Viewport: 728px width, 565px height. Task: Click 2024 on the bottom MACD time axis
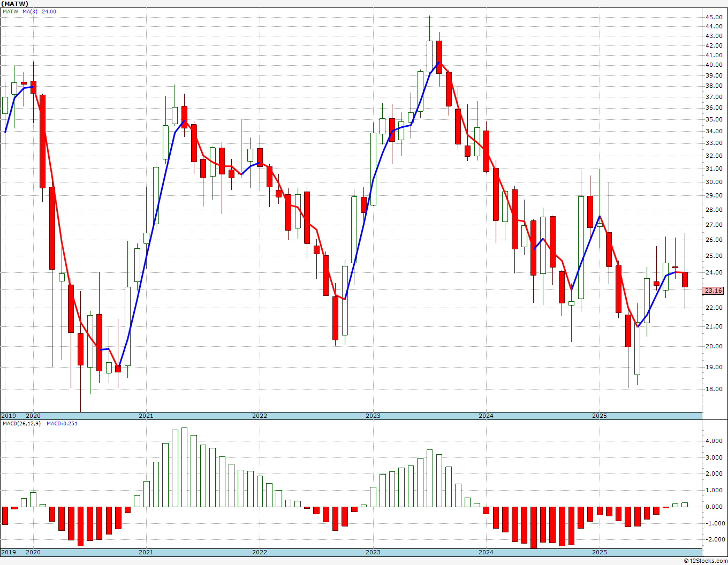pos(486,552)
